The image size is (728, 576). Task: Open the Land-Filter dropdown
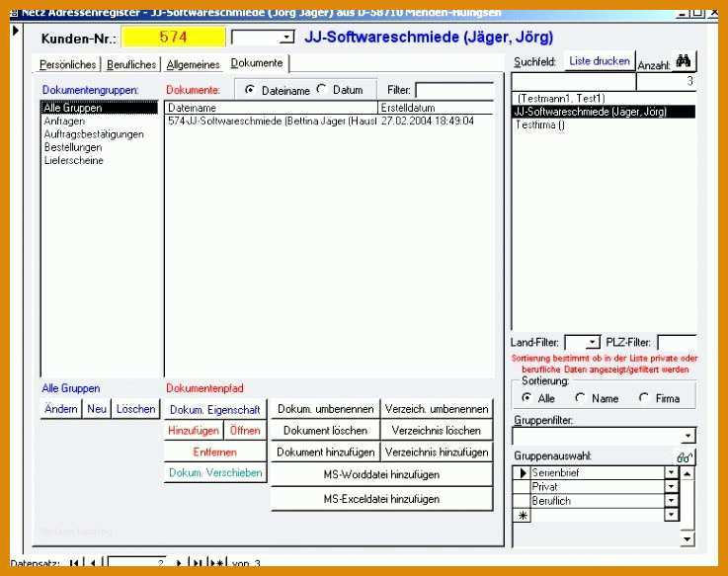pyautogui.click(x=593, y=343)
